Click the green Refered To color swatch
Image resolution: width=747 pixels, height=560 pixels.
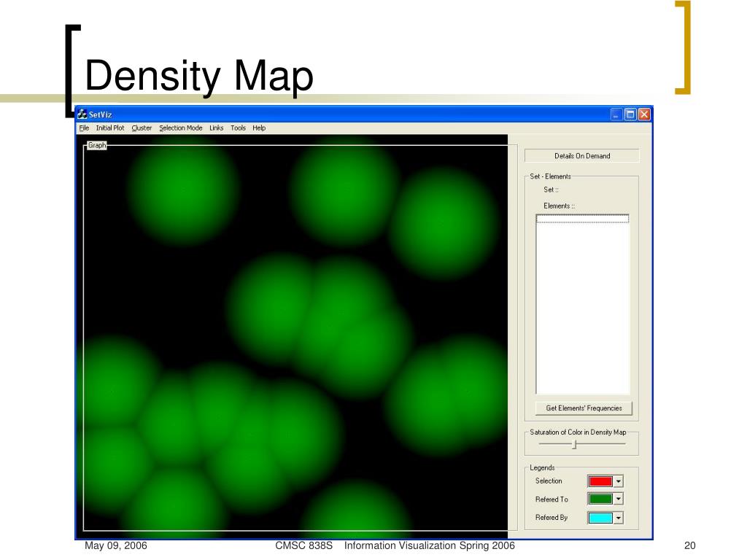click(x=600, y=499)
